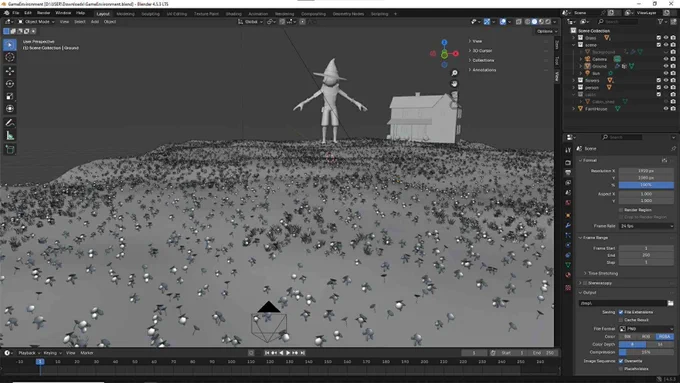Select the Measure tool

click(10, 136)
